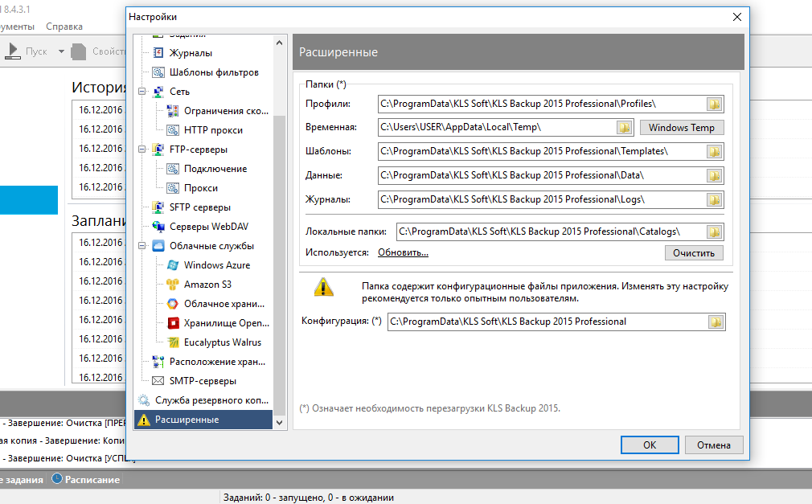This screenshot has height=504, width=812.
Task: Collapse the Облачные службы tree node
Action: 141,245
